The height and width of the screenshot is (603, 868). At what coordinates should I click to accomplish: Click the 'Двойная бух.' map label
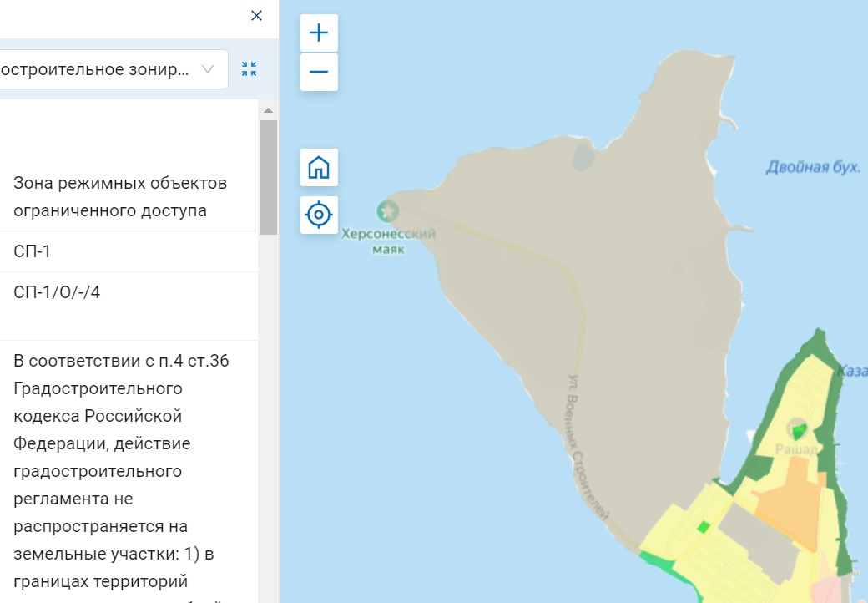[x=813, y=167]
